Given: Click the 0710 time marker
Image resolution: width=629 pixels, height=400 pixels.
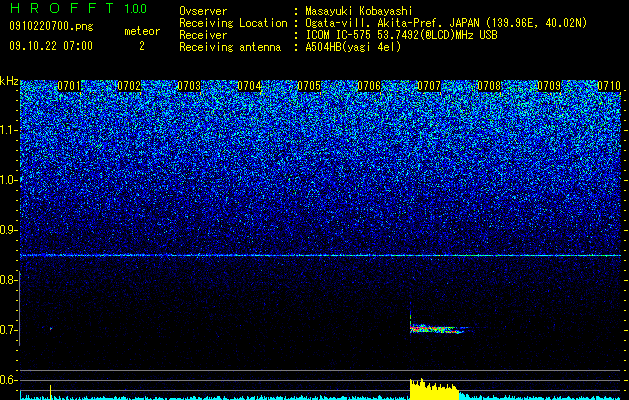Looking at the screenshot, I should (609, 86).
